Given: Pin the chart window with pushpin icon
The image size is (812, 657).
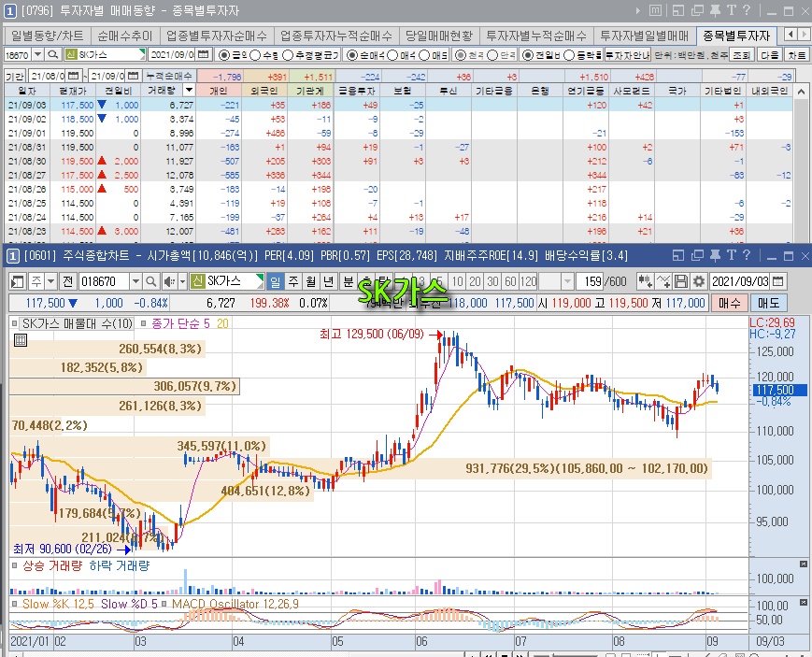Looking at the screenshot, I should click(715, 255).
